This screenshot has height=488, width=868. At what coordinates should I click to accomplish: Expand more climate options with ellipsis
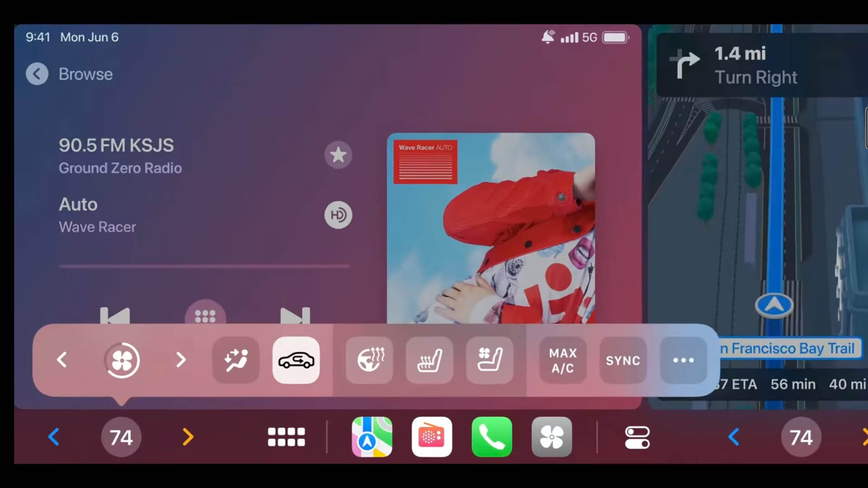click(683, 360)
